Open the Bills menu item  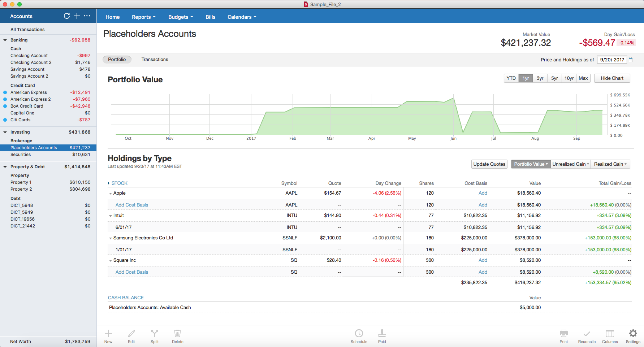click(210, 17)
